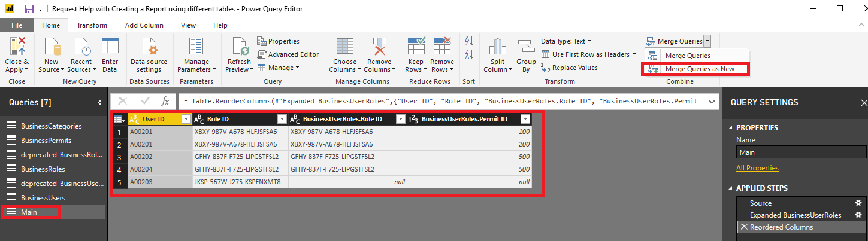The height and width of the screenshot is (241, 868).
Task: Open BusinessUserRoles.Permit ID filter dropdown
Action: point(525,119)
